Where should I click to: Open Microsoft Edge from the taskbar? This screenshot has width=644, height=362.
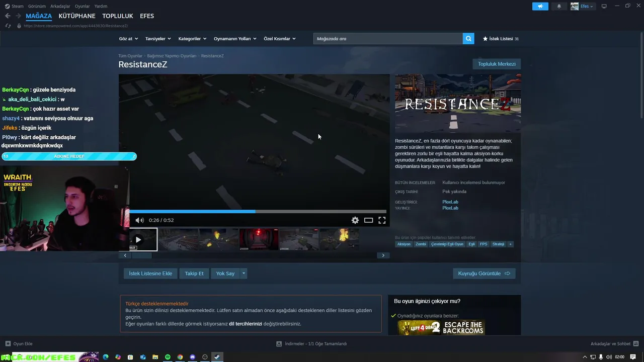(x=106, y=357)
